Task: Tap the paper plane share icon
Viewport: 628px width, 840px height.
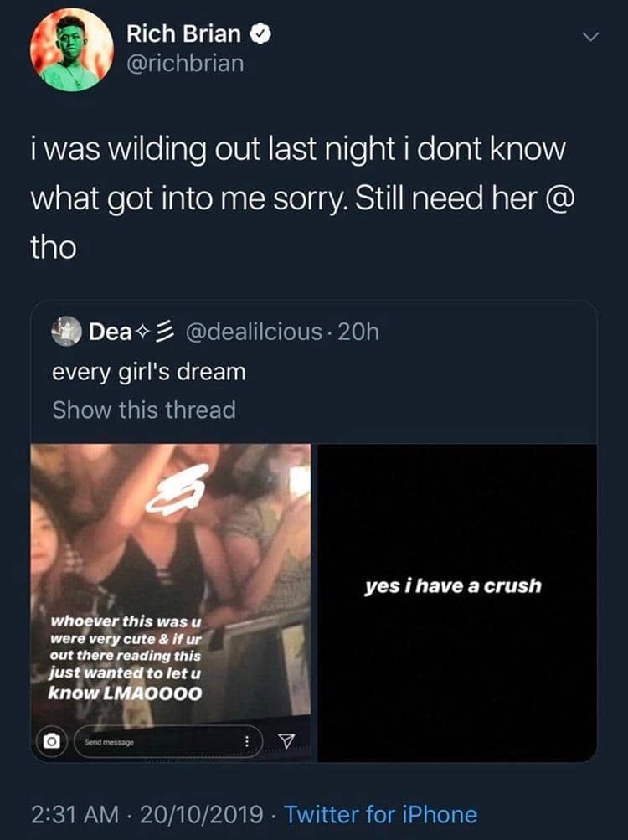Action: [286, 741]
